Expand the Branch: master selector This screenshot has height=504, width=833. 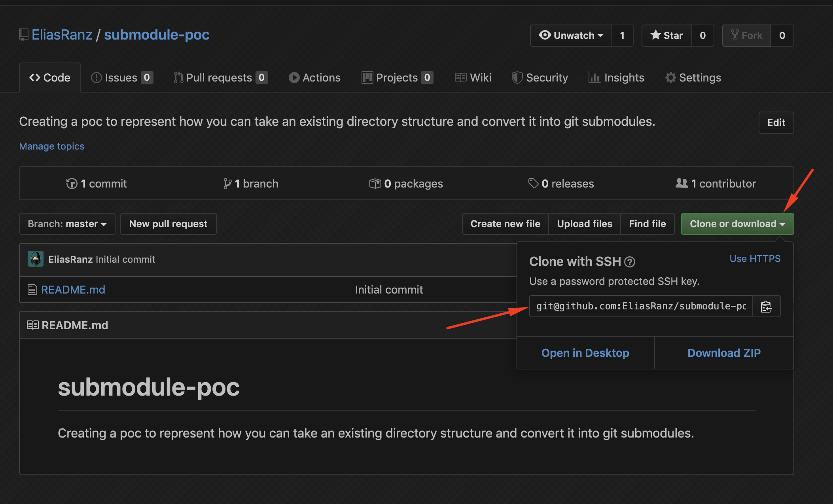[67, 224]
